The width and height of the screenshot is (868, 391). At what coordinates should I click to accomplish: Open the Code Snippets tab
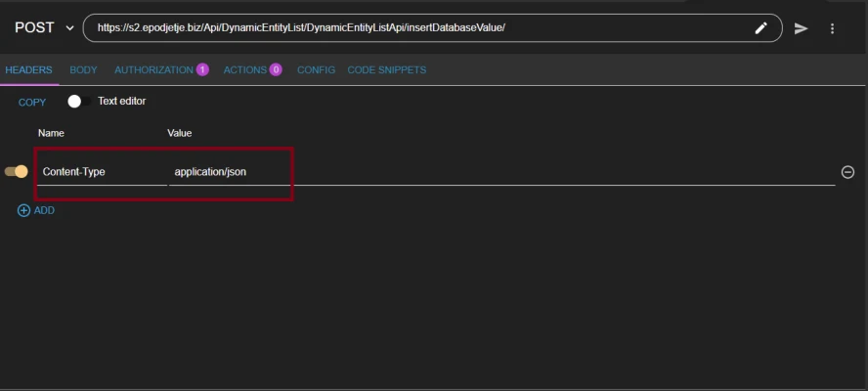387,70
